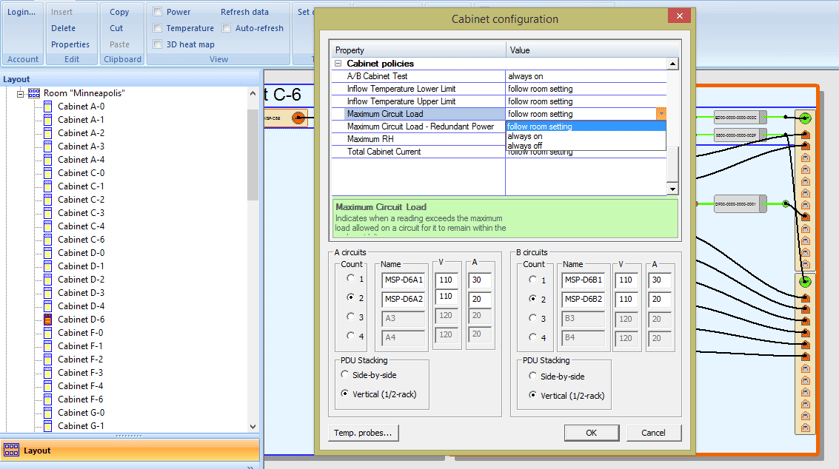Select A circuits count 1 radio
The height and width of the screenshot is (469, 839).
click(350, 278)
